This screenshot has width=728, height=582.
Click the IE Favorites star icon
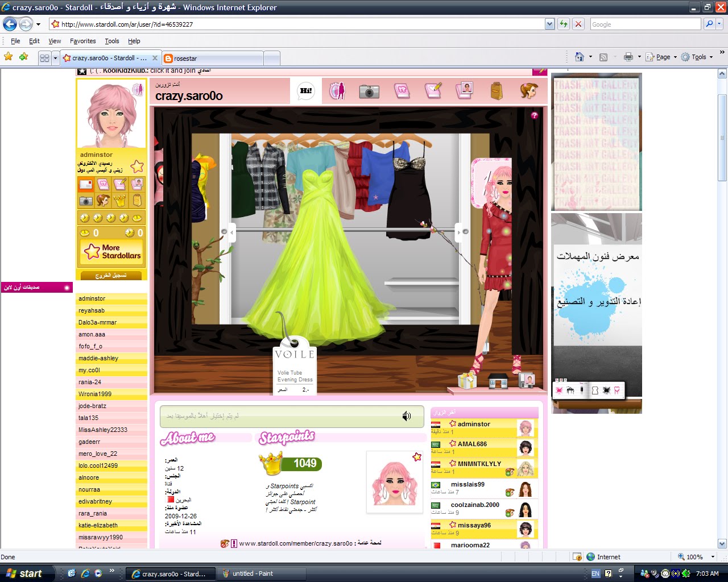click(9, 57)
